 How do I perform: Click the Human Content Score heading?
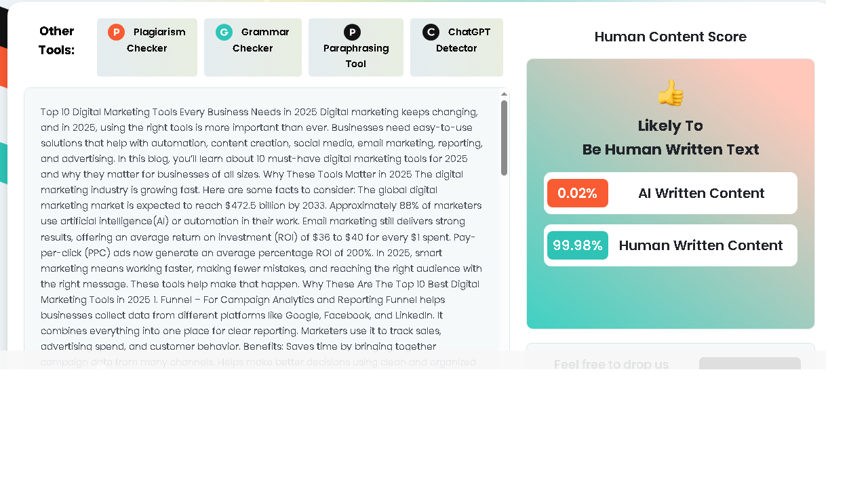click(671, 37)
